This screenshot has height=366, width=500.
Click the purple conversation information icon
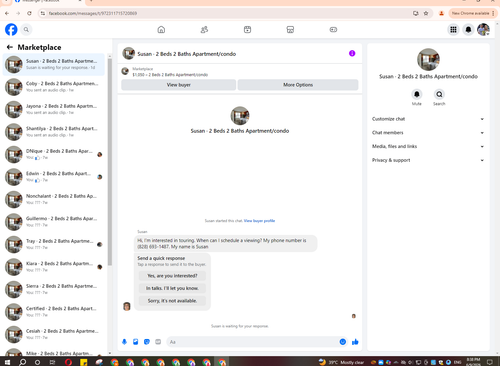pyautogui.click(x=352, y=53)
